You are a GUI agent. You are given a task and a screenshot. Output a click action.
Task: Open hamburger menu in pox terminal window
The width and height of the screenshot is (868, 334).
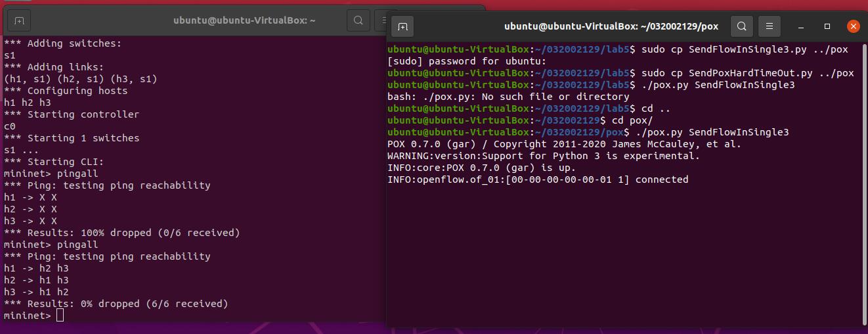coord(770,26)
